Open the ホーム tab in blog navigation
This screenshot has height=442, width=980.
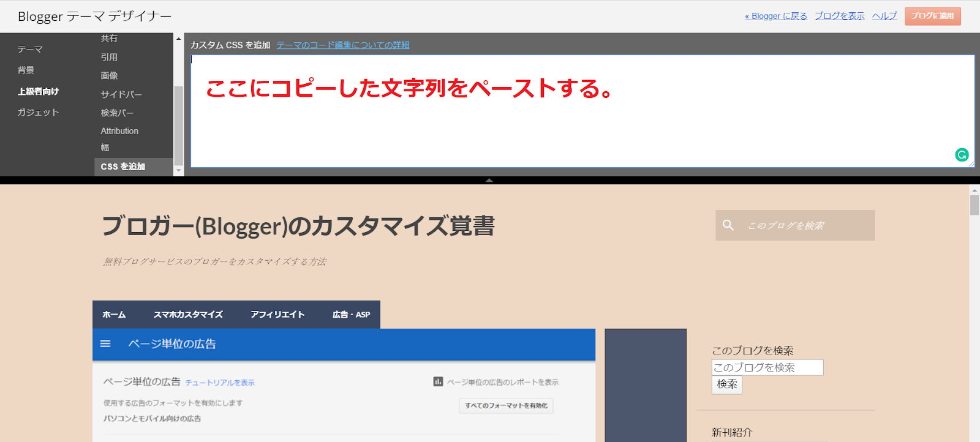pyautogui.click(x=114, y=315)
